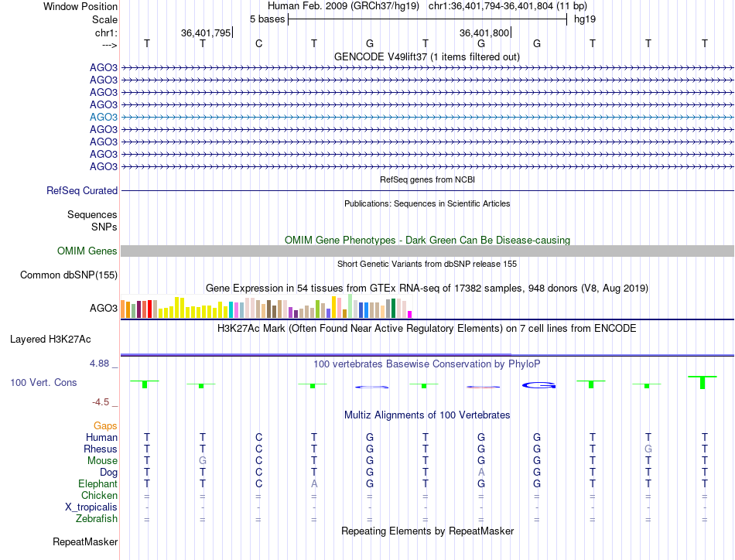Viewport: 735px width, 560px height.
Task: Select the Elephant species label
Action: click(97, 483)
